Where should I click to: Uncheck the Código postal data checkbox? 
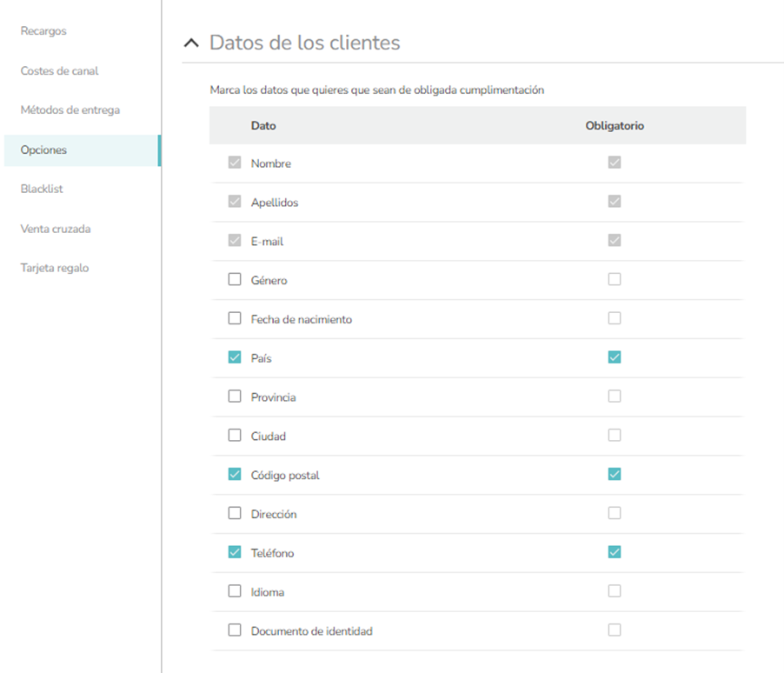(x=235, y=475)
